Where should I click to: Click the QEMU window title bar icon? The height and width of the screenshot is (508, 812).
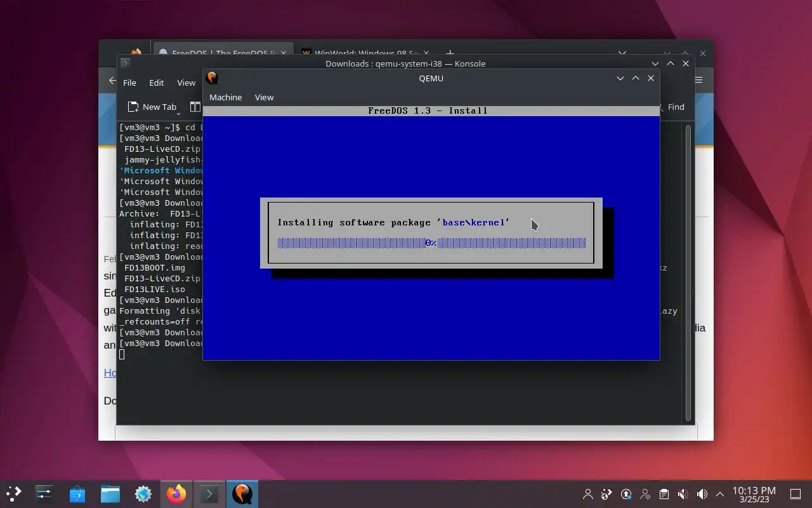pyautogui.click(x=212, y=78)
